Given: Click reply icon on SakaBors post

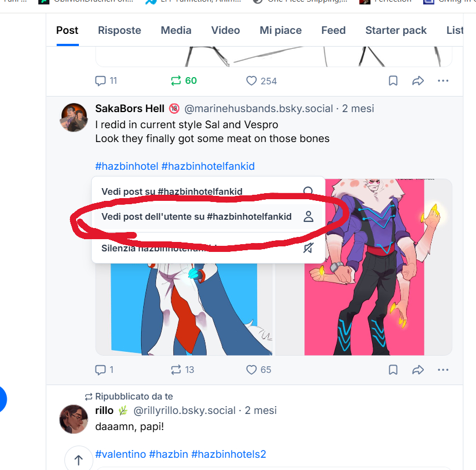Looking at the screenshot, I should 101,370.
